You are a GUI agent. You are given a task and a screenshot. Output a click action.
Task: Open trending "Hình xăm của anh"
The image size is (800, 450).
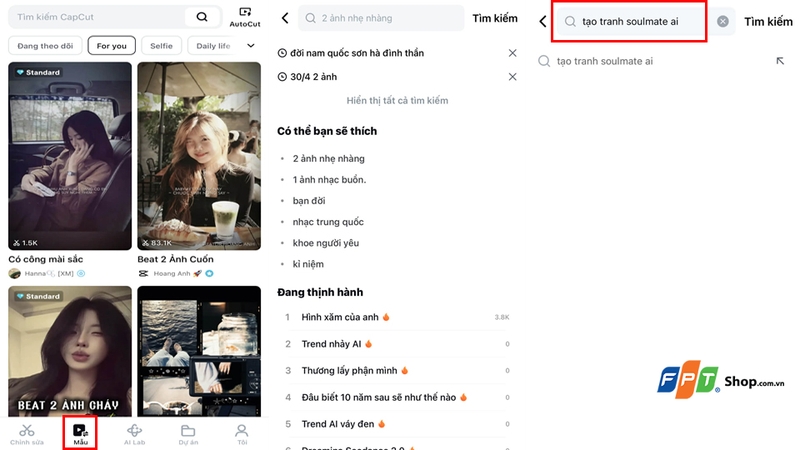click(x=397, y=317)
